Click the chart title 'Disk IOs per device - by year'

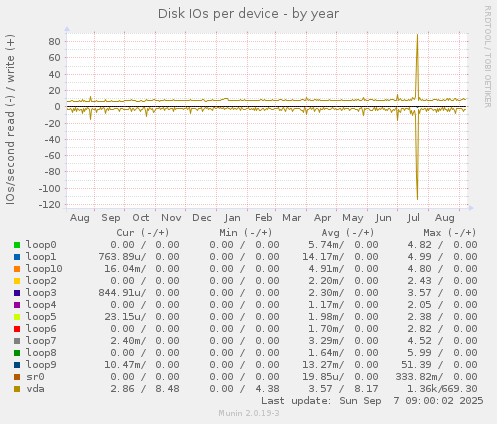point(248,14)
